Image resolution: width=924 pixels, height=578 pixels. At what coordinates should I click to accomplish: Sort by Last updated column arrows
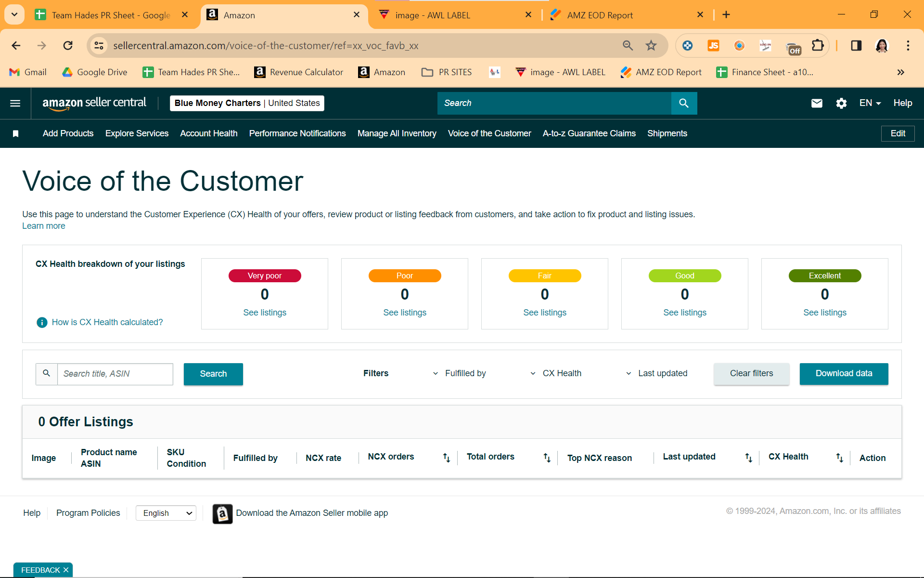coord(748,458)
